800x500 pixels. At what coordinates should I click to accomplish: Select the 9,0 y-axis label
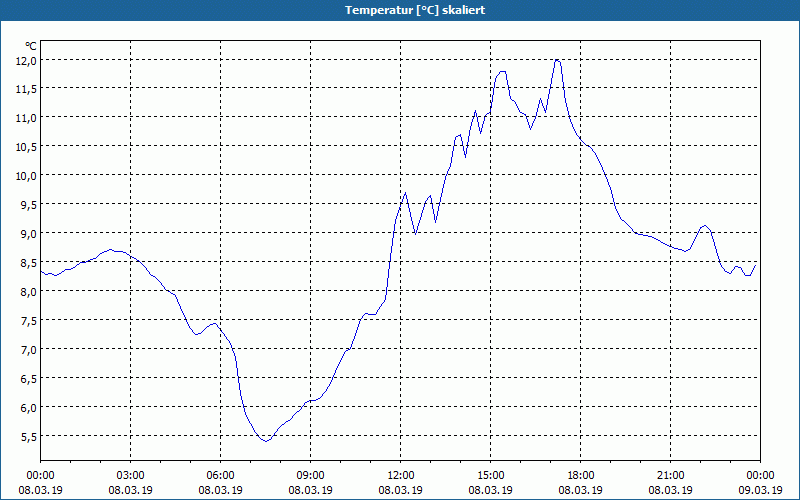[30, 235]
